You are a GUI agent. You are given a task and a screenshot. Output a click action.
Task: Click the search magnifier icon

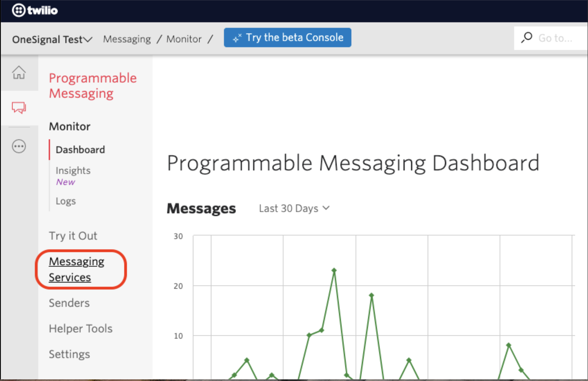pyautogui.click(x=527, y=38)
